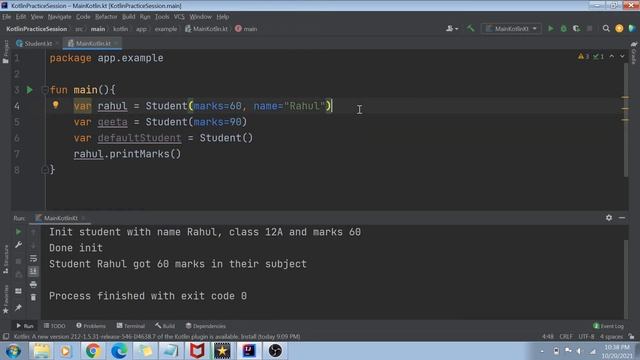Pin the Run tab with the pin icon
The height and width of the screenshot is (360, 640).
pyautogui.click(x=18, y=307)
